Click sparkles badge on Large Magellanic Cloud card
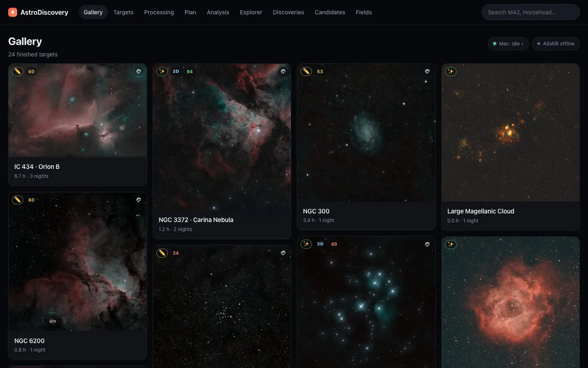The width and height of the screenshot is (588, 368). pyautogui.click(x=451, y=72)
